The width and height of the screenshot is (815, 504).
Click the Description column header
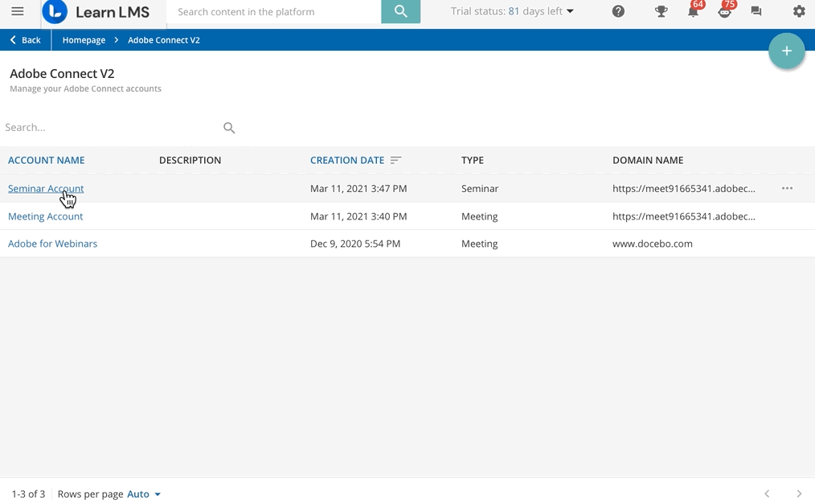[x=190, y=160]
